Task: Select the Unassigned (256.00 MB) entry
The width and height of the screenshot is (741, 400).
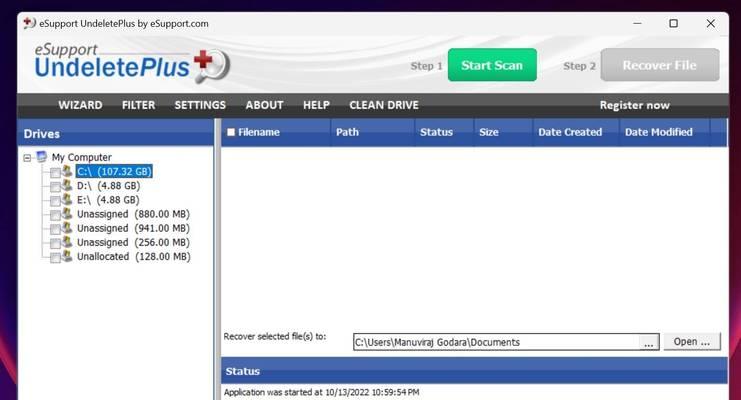Action: [x=133, y=242]
